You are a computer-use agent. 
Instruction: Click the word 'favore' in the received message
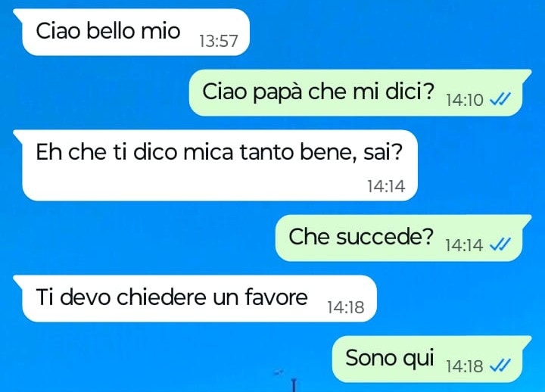[276, 297]
